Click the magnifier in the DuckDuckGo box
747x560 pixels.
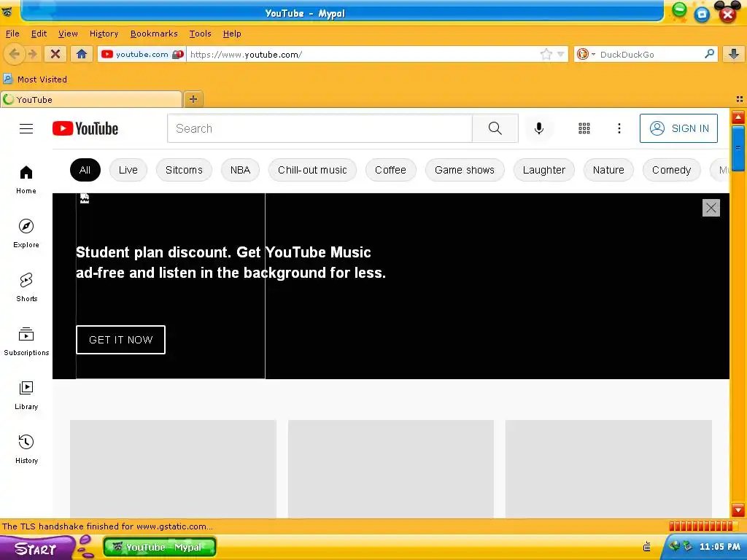(709, 54)
